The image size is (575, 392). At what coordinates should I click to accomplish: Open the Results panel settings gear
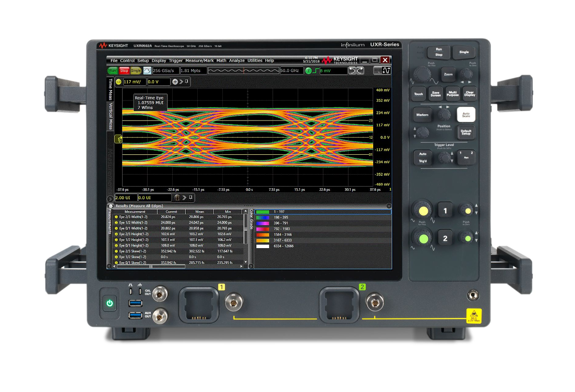pos(110,205)
